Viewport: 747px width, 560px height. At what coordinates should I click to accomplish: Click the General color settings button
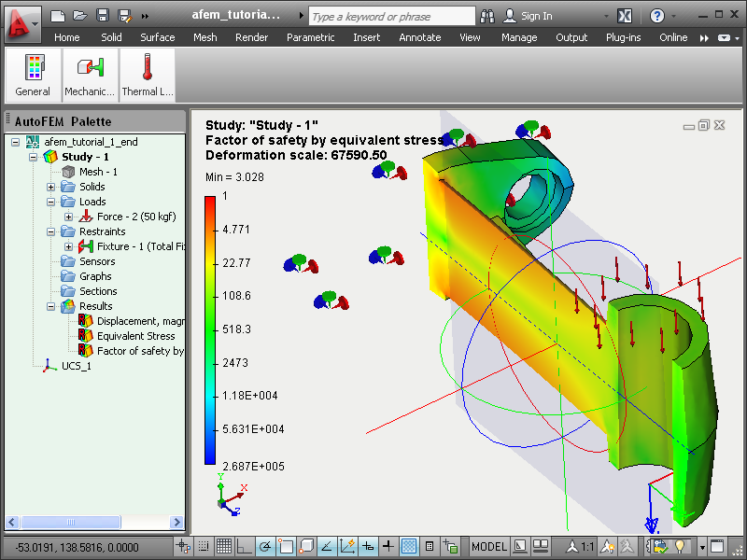click(33, 76)
